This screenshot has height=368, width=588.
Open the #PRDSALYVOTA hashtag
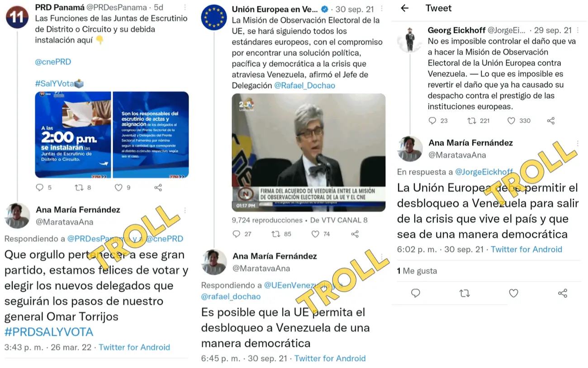[x=49, y=332]
